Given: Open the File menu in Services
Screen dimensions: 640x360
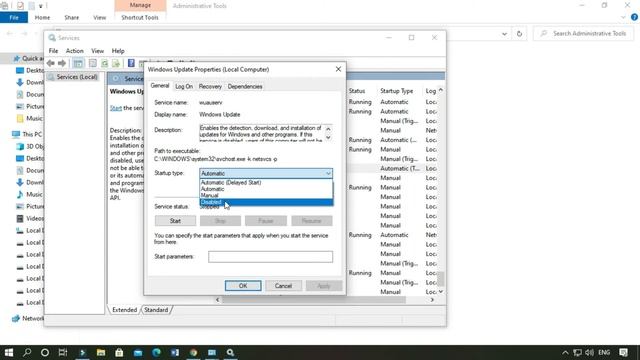Looking at the screenshot, I should pos(53,51).
